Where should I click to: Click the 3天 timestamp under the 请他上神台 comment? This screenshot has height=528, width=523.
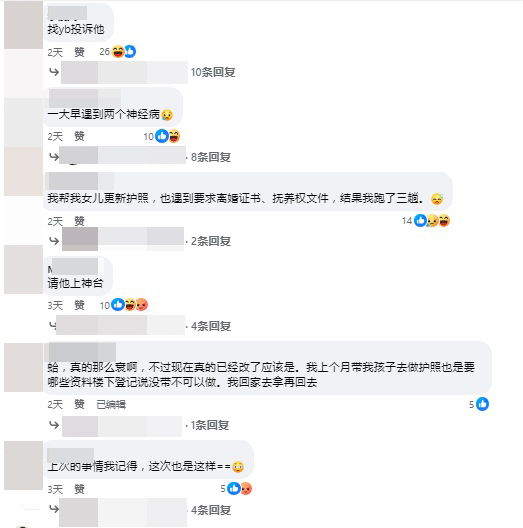[x=55, y=305]
